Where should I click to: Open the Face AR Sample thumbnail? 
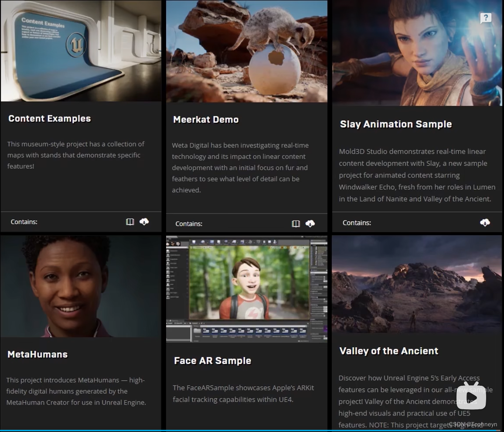click(246, 289)
